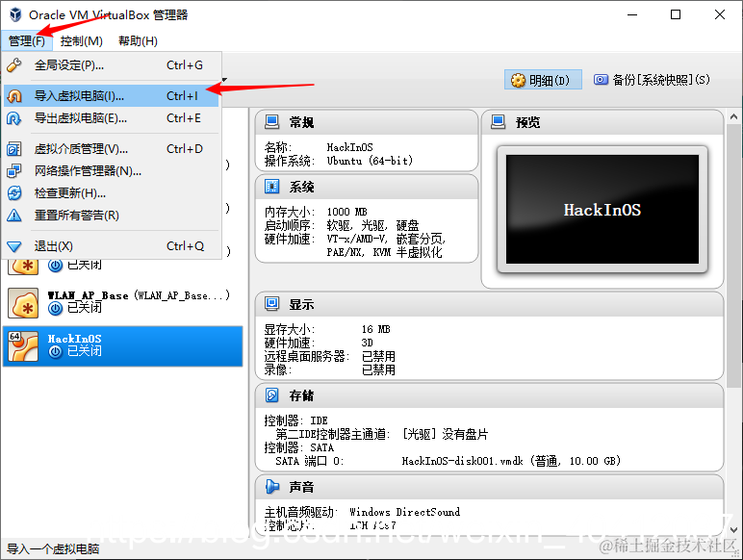Click the monitor icon beside 常规
This screenshot has height=560, width=743.
[x=272, y=122]
